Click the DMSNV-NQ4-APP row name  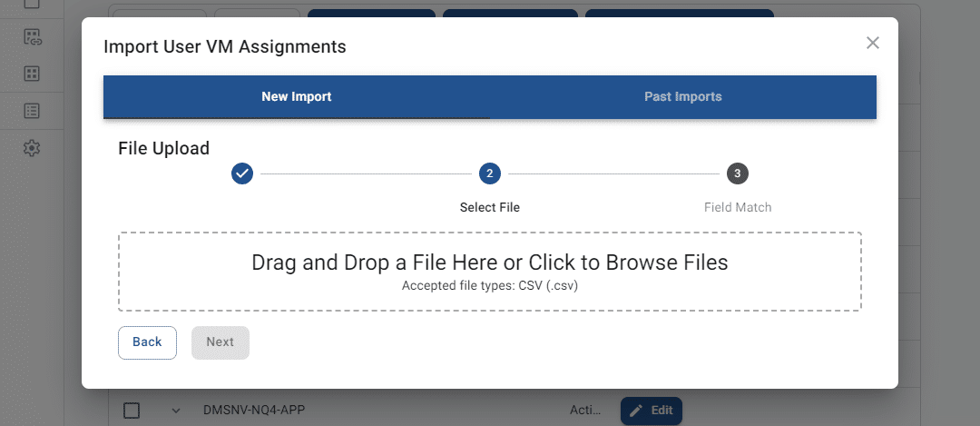[253, 411]
